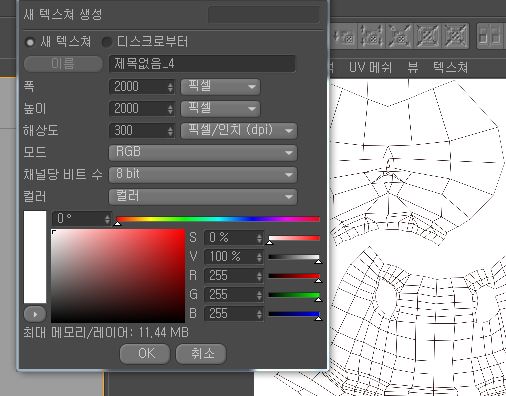Click the S value spinner arrows
Image resolution: width=506 pixels, height=396 pixels.
[x=259, y=238]
